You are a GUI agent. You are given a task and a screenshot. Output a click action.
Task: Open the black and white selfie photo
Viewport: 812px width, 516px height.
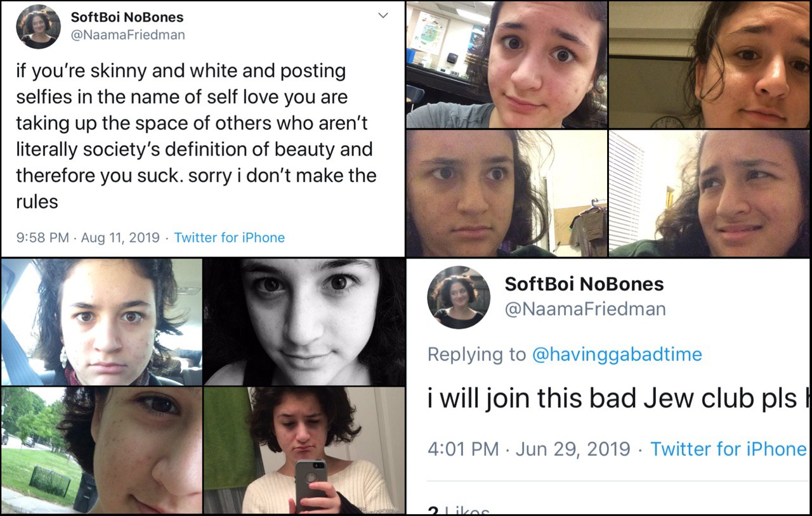304,322
